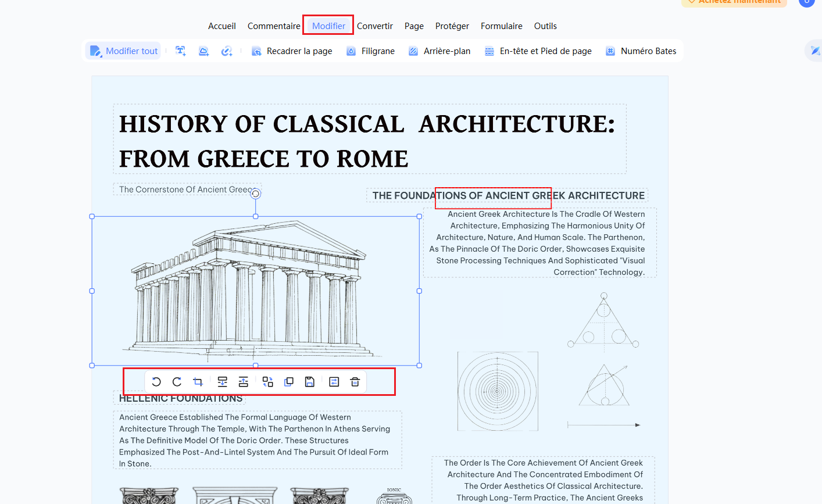Go to the Page tab

pos(414,26)
